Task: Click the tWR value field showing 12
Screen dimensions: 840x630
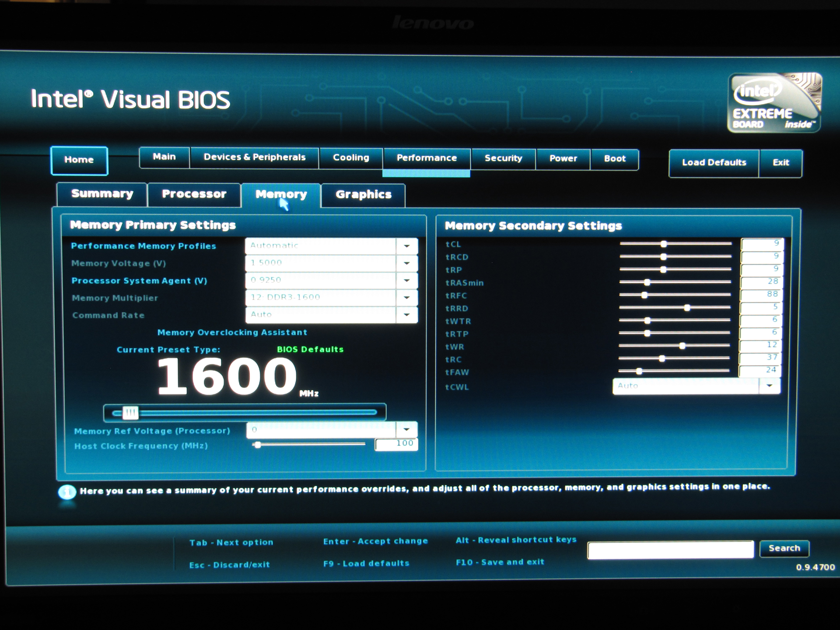Action: 760,346
